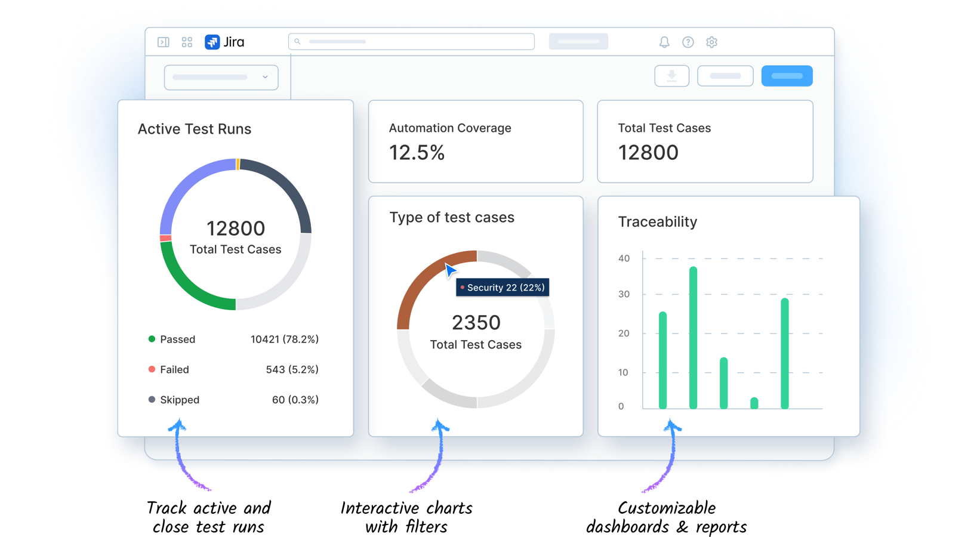Switch to the Traceability panel
The height and width of the screenshot is (537, 980).
(x=657, y=221)
